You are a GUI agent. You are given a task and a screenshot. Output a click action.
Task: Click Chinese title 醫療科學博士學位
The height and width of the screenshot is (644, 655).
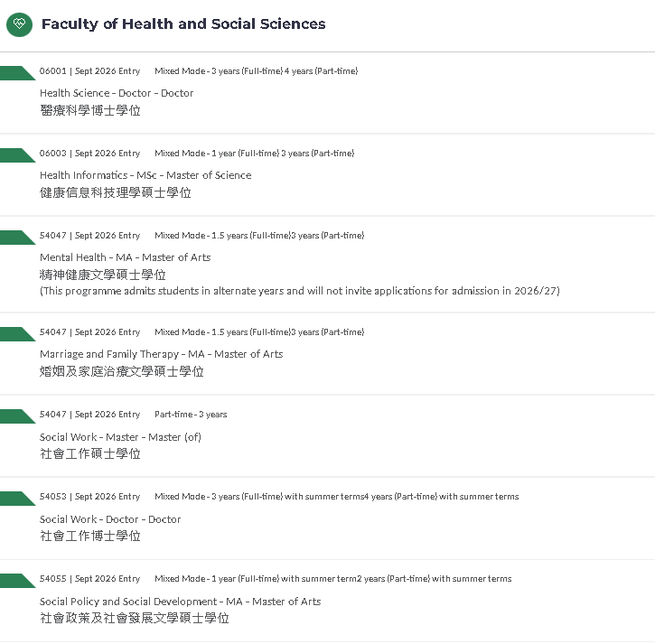pos(90,111)
